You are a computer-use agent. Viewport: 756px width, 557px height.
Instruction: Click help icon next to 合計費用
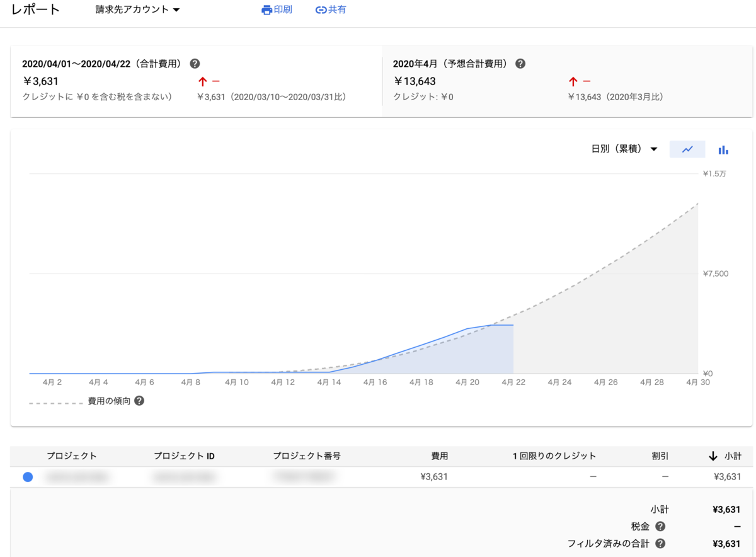[195, 64]
